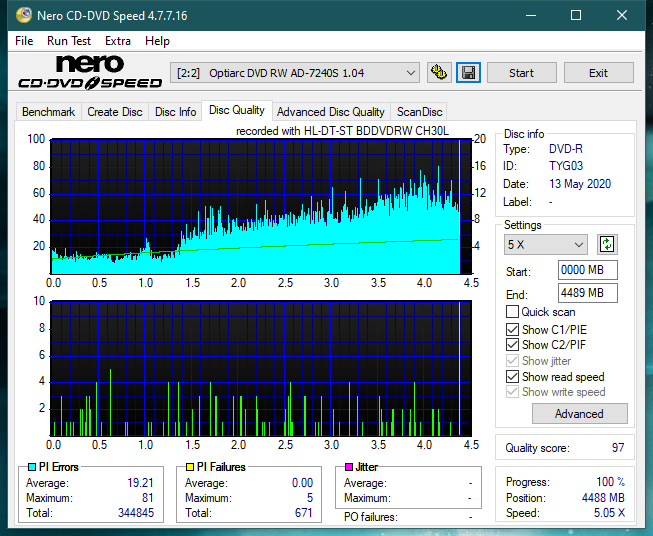Click the PI Errors average 19.21
Viewport: 653px width, 536px height.
[140, 483]
